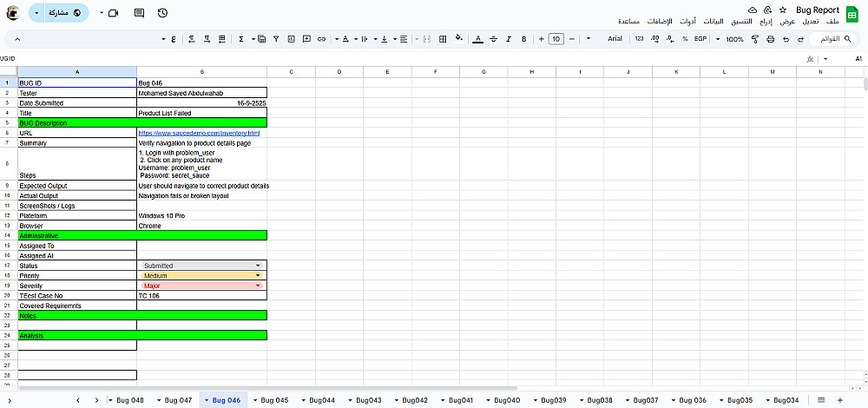Open the fill color picker
Image resolution: width=868 pixels, height=408 pixels.
[458, 39]
